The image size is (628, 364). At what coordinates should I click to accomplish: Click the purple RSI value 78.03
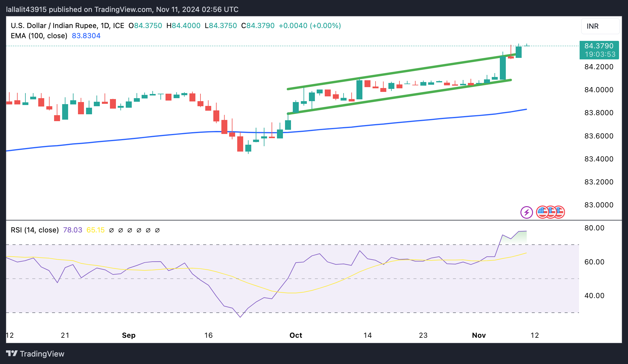(73, 230)
